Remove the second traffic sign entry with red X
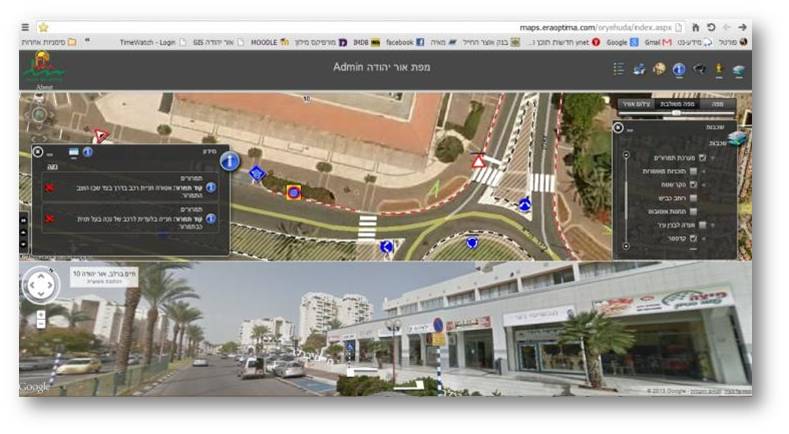This screenshot has height=434, width=789. click(x=49, y=218)
